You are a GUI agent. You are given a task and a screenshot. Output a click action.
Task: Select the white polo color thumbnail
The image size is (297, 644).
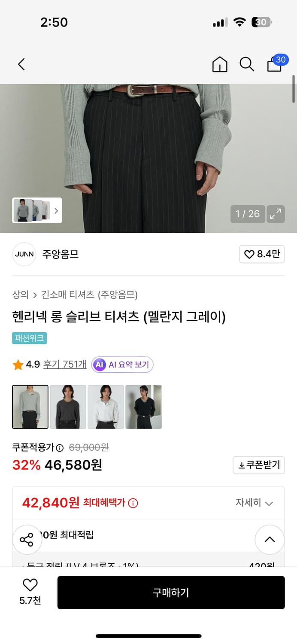coord(106,406)
